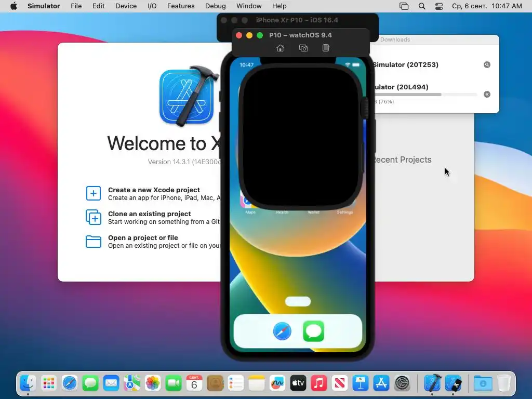
Task: Open Freeform from the Dock
Action: click(277, 383)
